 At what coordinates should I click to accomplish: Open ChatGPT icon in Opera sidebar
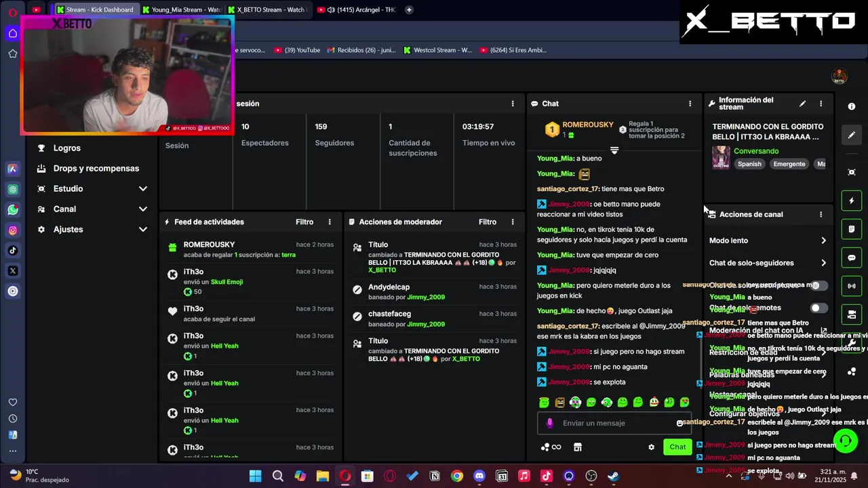(x=13, y=189)
